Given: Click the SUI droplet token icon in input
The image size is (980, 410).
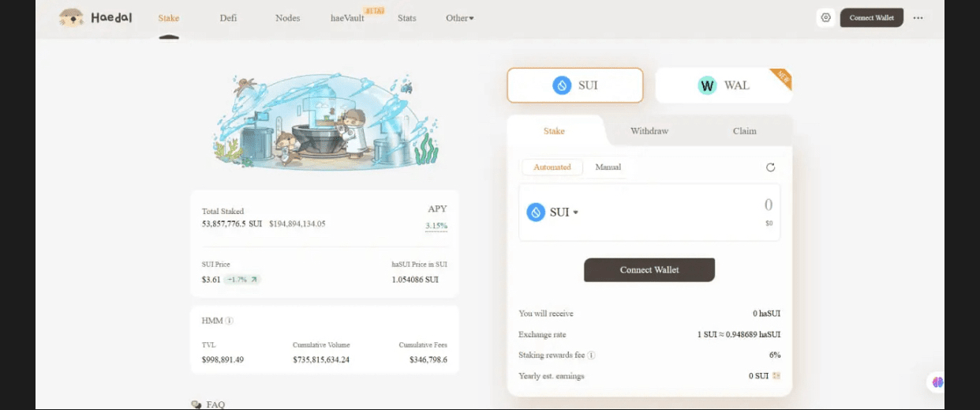Looking at the screenshot, I should point(536,212).
